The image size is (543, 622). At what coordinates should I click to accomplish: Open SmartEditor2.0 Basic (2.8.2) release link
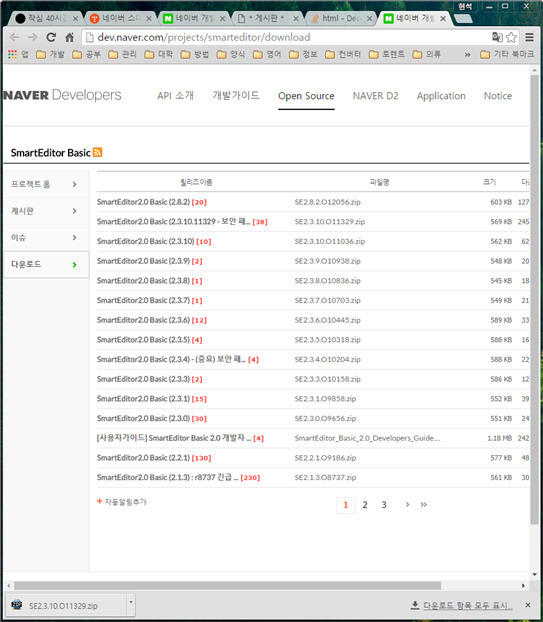coord(143,202)
